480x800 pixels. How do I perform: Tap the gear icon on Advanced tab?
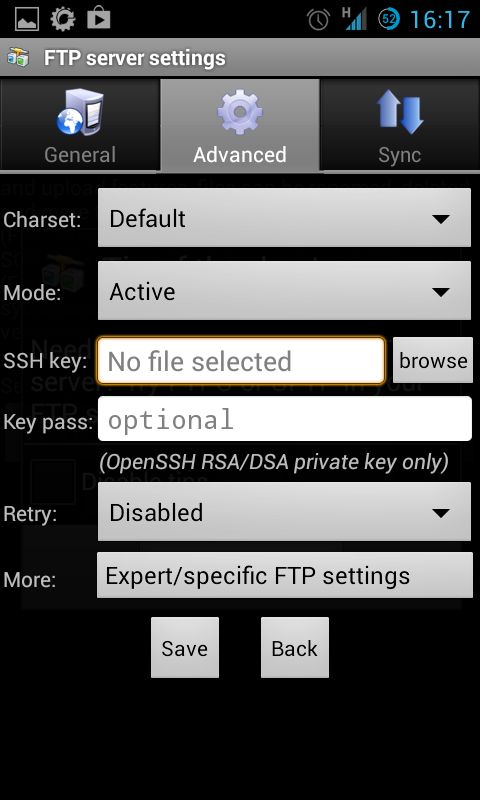(240, 111)
